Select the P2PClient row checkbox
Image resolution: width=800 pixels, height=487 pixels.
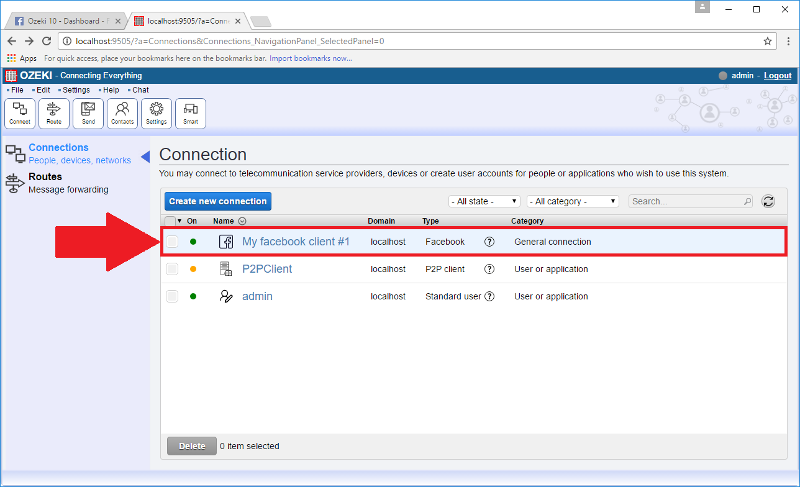click(172, 269)
